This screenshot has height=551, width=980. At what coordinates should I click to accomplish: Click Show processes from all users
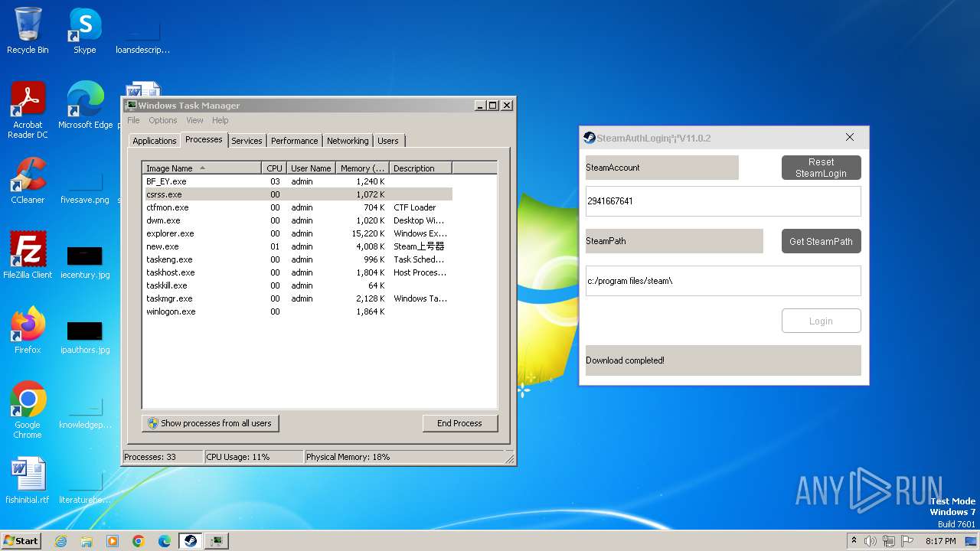coord(211,423)
